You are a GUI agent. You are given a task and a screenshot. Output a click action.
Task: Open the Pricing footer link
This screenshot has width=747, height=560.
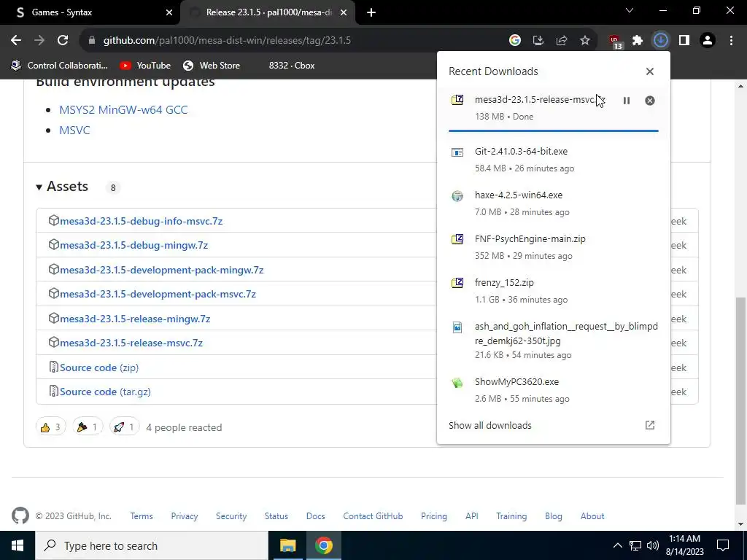coord(434,516)
